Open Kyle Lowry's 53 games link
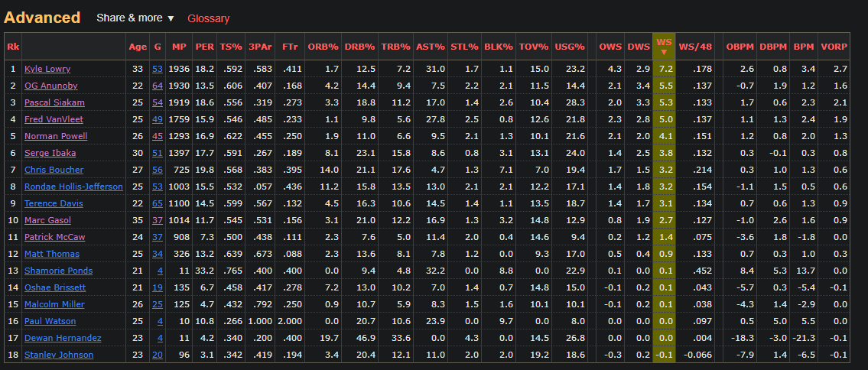868x370 pixels. 158,69
